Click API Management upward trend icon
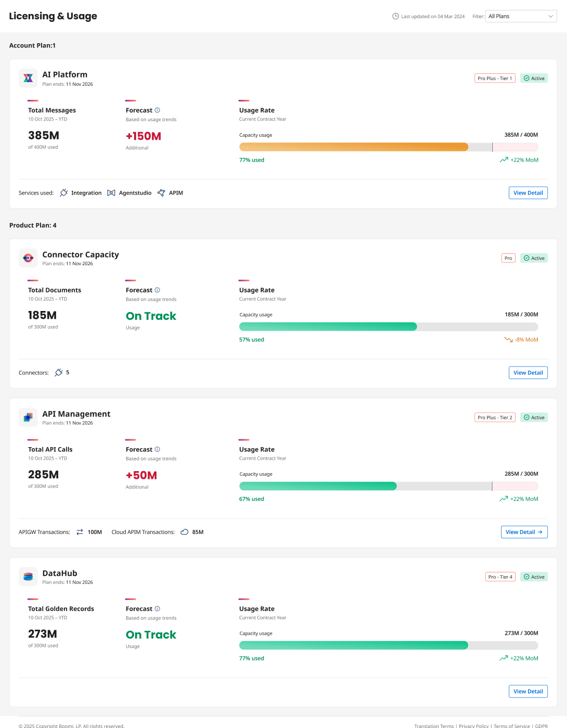The height and width of the screenshot is (728, 567). tap(504, 499)
